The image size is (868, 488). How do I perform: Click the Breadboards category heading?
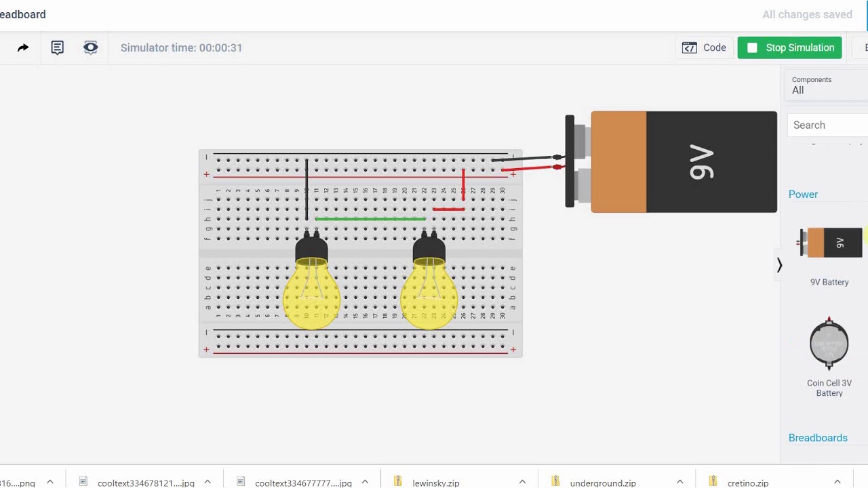(818, 438)
